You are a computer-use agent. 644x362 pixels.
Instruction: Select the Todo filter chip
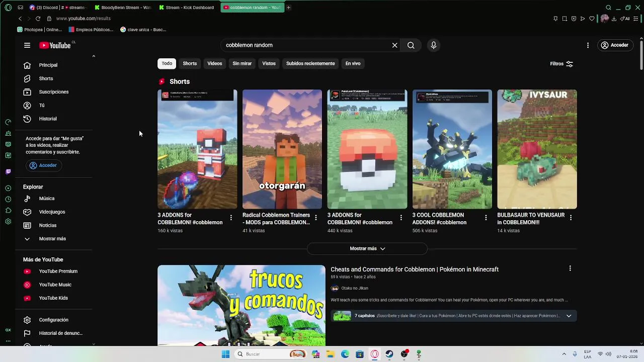point(167,63)
